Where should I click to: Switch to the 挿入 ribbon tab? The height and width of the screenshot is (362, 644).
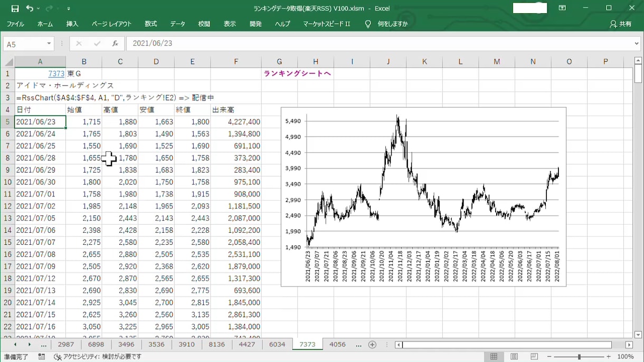click(72, 24)
